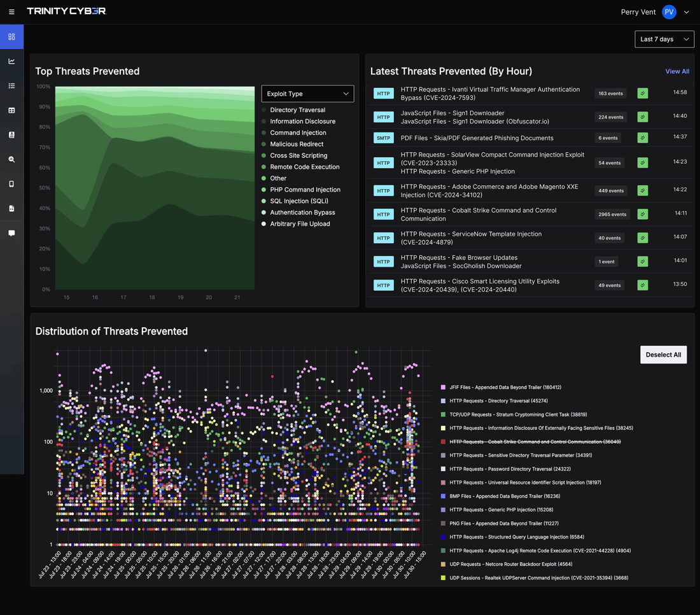Image resolution: width=700 pixels, height=615 pixels.
Task: Toggle Information Disclosure Of Externally Facing Files series
Action: coord(536,428)
